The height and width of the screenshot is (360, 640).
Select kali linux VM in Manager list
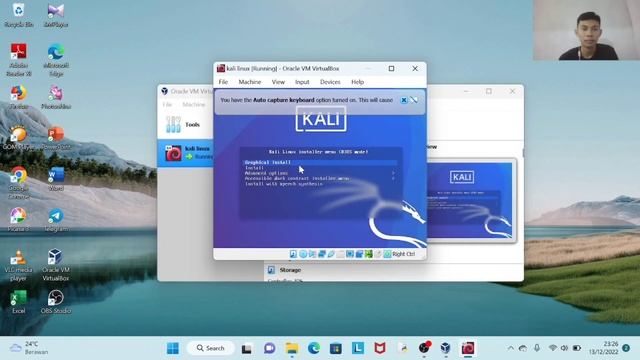186,153
